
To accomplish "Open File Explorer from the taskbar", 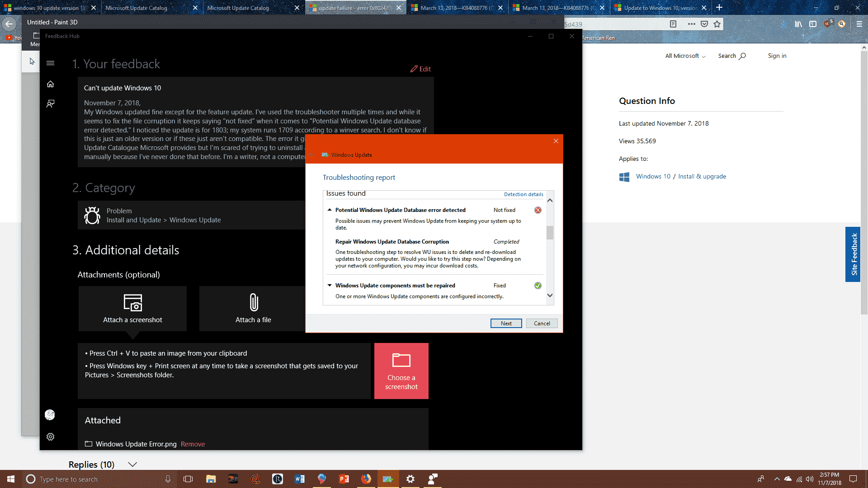I will pyautogui.click(x=211, y=479).
